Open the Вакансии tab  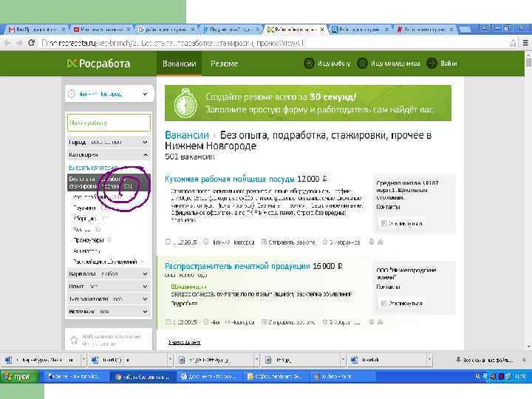(179, 64)
